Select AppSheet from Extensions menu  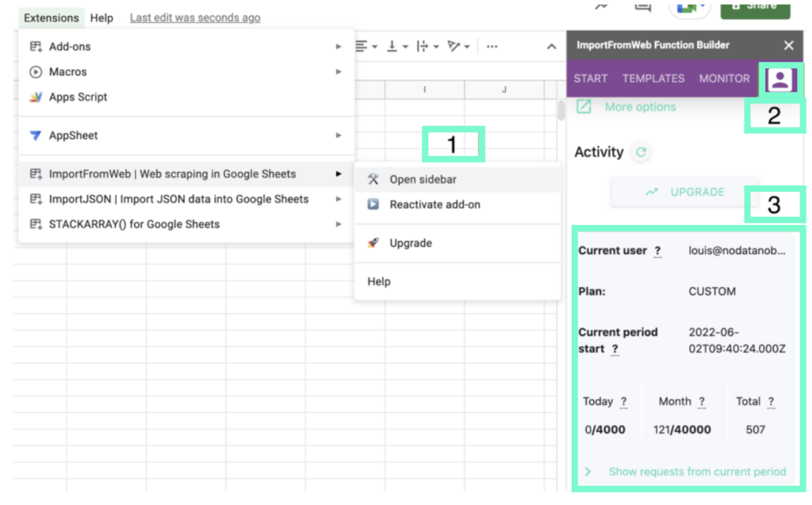coord(73,136)
